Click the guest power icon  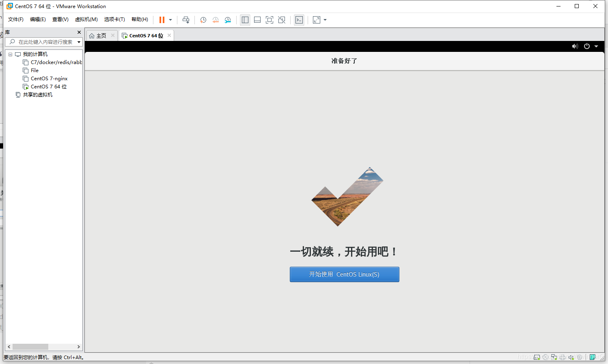587,46
